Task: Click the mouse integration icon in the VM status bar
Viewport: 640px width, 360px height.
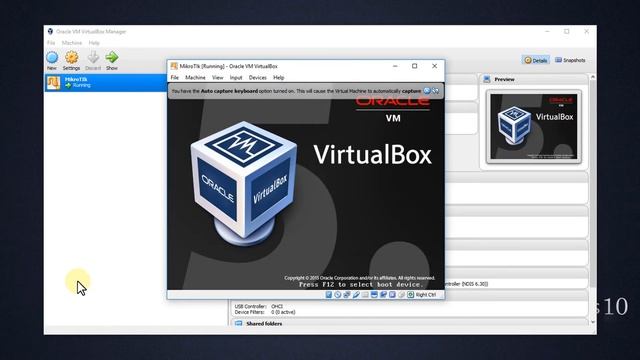Action: click(x=401, y=294)
